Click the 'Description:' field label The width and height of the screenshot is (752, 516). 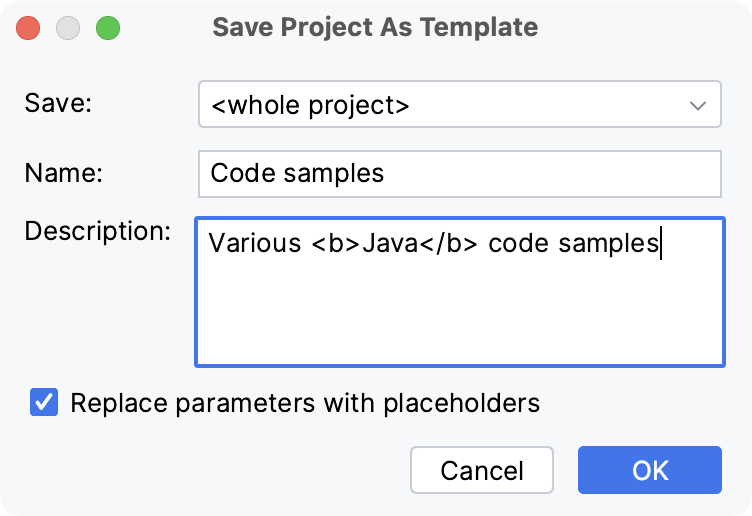coord(98,232)
